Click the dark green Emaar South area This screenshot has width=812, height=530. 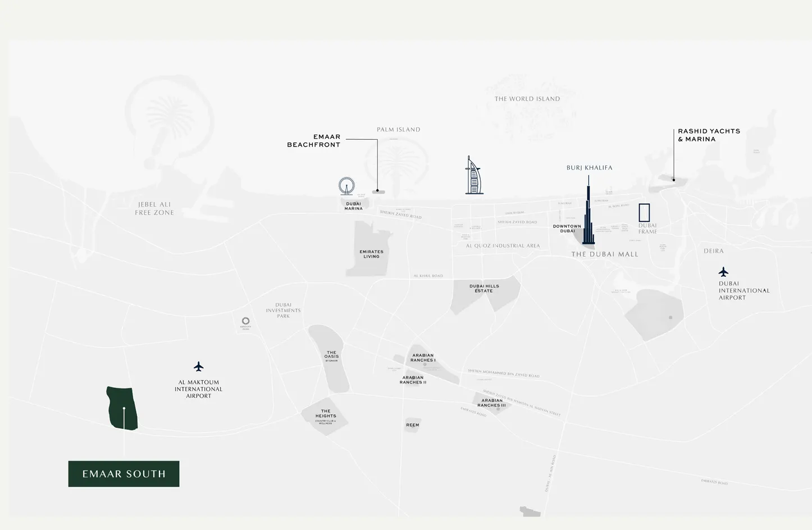(122, 408)
